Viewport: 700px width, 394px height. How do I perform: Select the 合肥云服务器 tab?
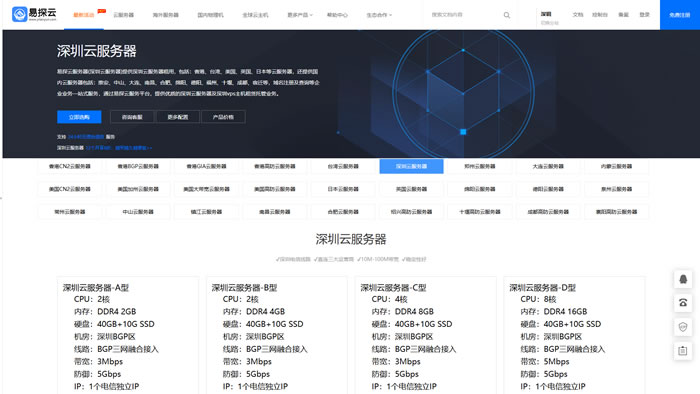pyautogui.click(x=343, y=212)
